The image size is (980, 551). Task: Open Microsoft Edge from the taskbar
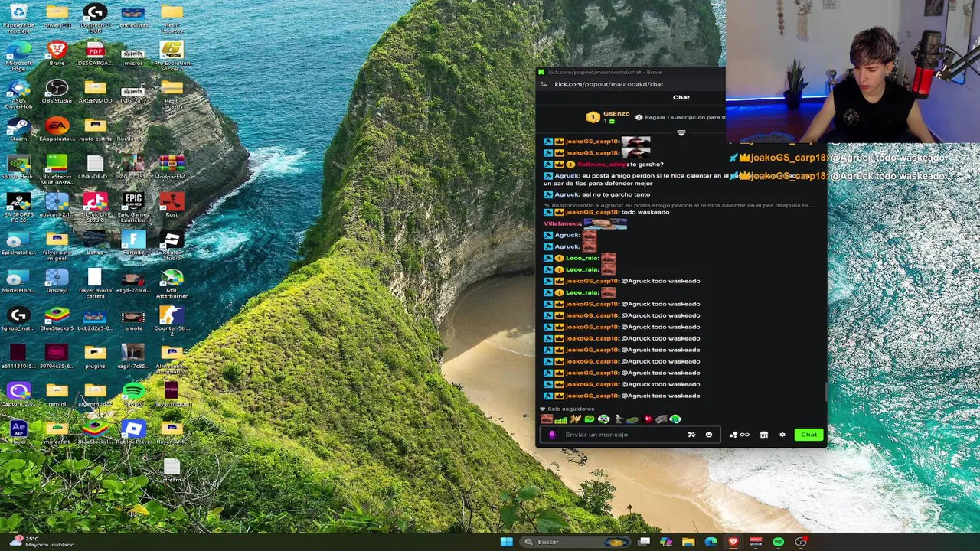[x=710, y=542]
